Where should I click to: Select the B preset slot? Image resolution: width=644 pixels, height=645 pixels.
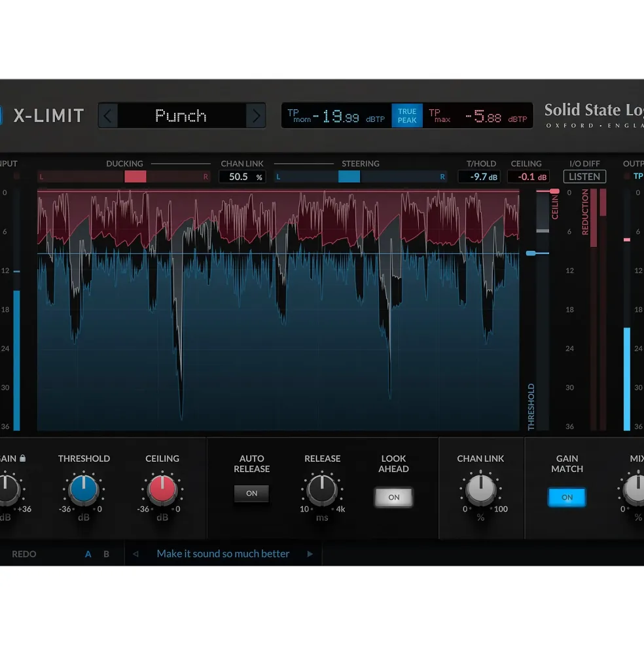pos(107,554)
